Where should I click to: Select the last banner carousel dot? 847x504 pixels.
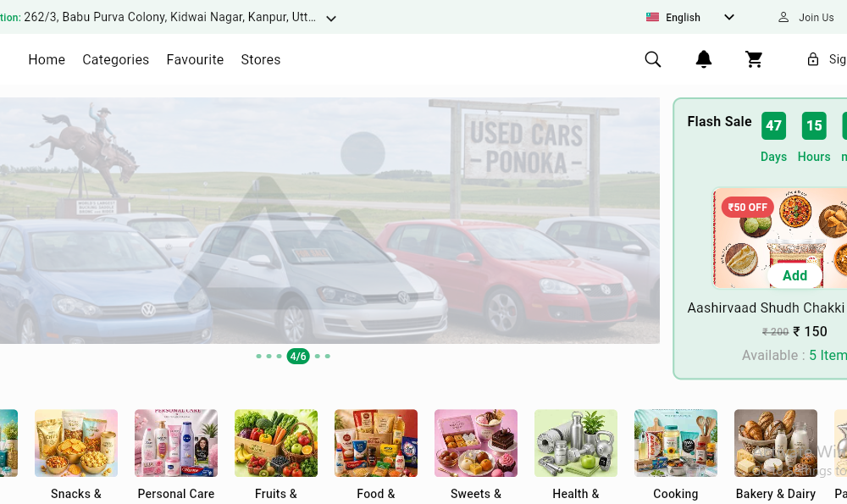click(327, 356)
